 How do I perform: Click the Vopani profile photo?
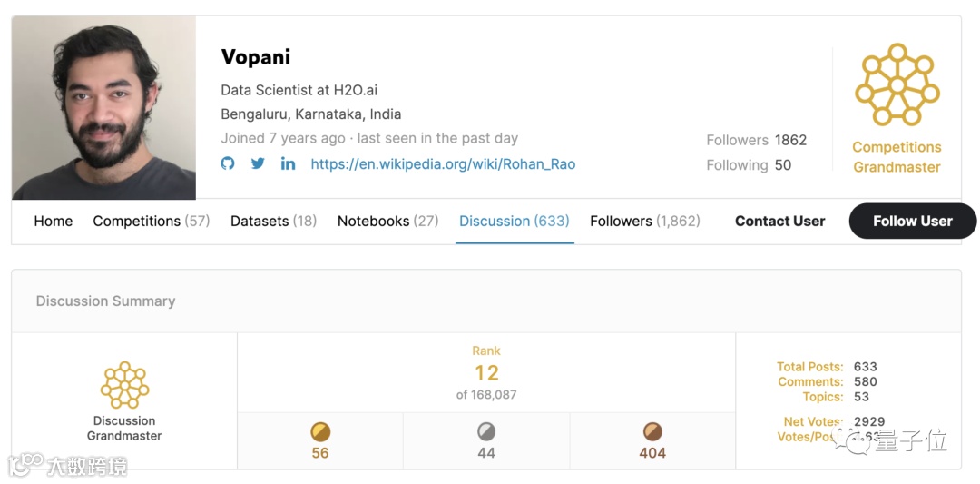point(103,107)
